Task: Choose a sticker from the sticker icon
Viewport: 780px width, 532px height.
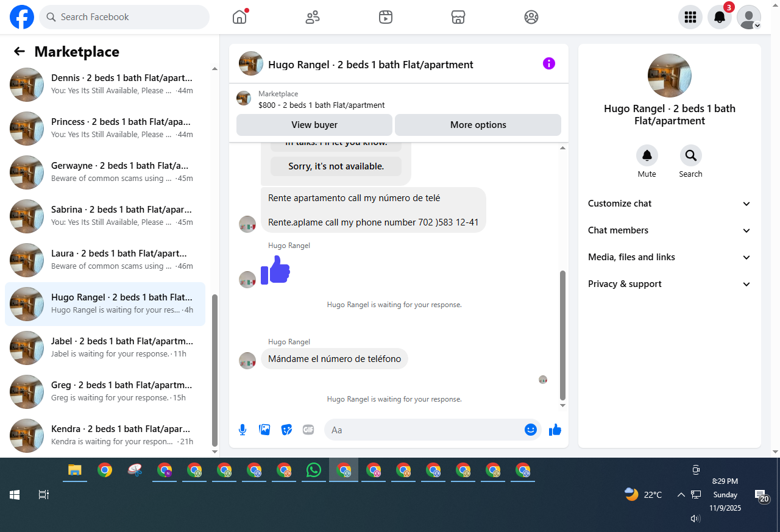Action: tap(286, 430)
